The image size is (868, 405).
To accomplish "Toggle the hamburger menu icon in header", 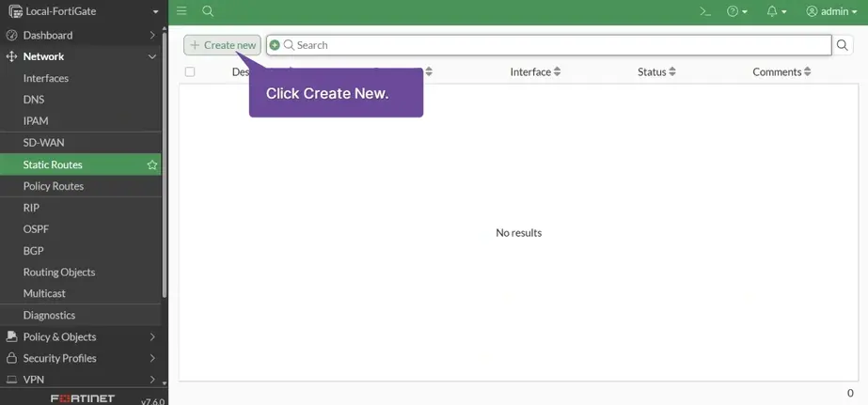I will coord(181,11).
